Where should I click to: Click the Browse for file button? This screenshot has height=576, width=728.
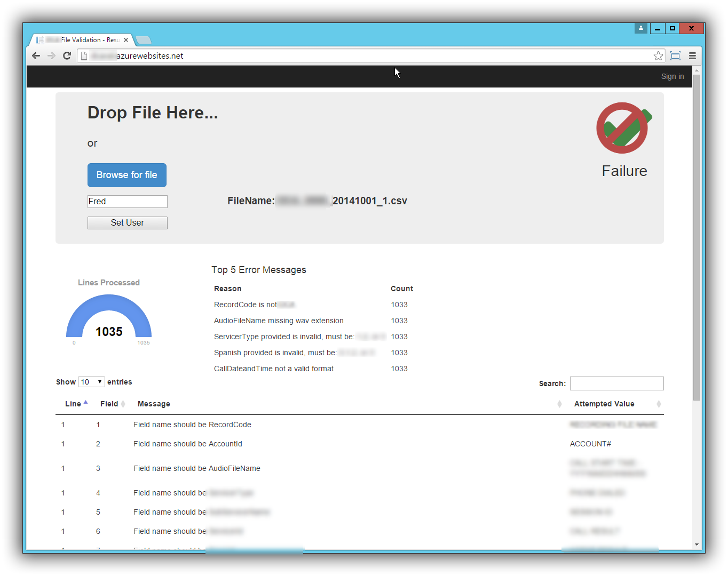(x=127, y=175)
